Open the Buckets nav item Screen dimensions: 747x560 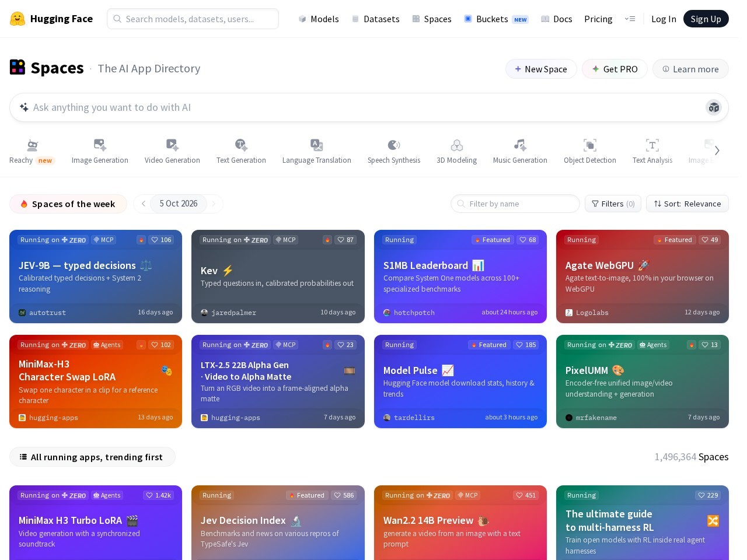click(495, 19)
